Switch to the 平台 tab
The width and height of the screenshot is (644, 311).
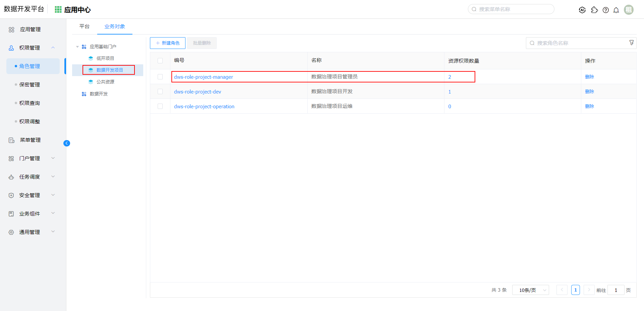[x=85, y=26]
